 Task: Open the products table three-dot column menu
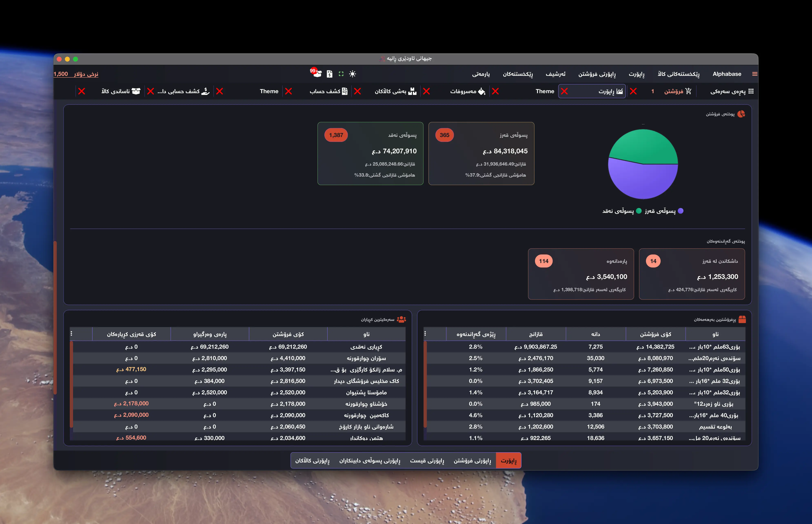(425, 333)
